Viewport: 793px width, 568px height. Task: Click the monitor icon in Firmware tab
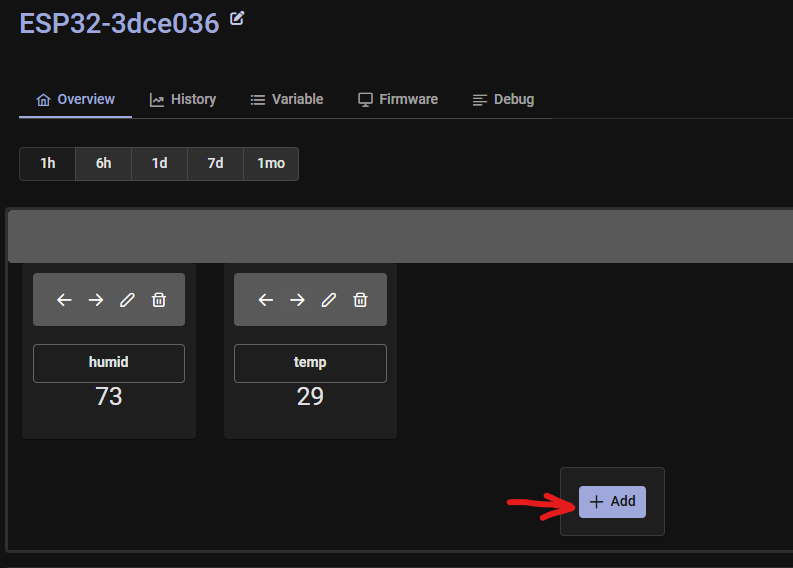click(365, 100)
